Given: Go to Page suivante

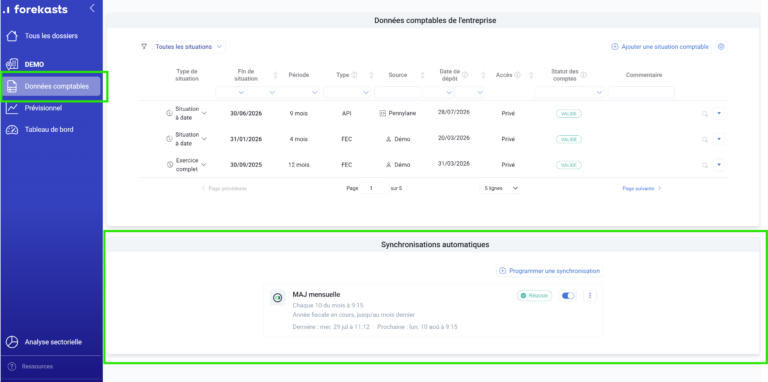Looking at the screenshot, I should click(642, 188).
